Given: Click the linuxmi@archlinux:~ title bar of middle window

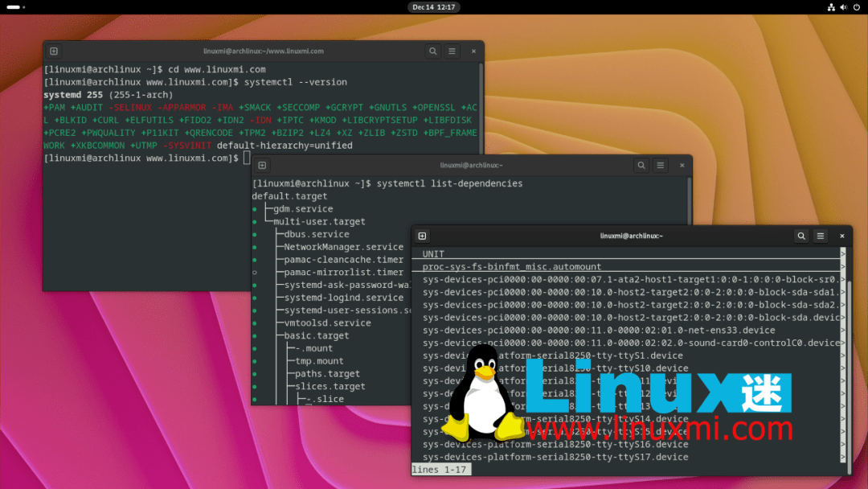Looking at the screenshot, I should (x=473, y=165).
